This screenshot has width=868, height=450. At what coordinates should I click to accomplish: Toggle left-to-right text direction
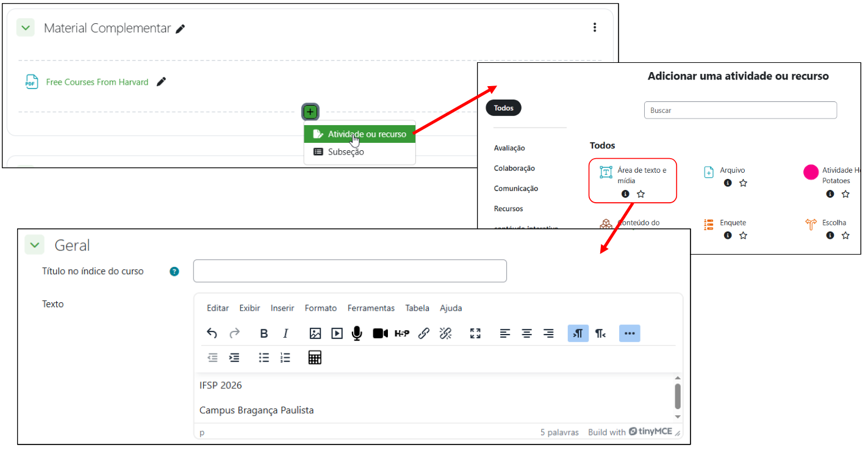[x=578, y=333]
